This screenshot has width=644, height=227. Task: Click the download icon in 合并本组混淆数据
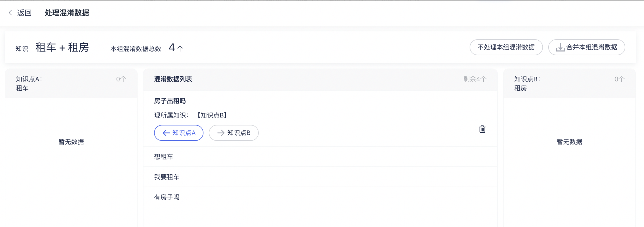tap(560, 47)
